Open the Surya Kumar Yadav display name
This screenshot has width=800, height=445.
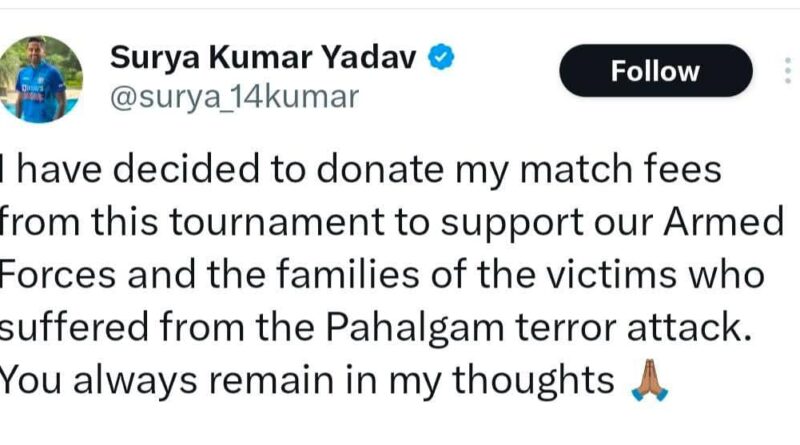point(265,58)
